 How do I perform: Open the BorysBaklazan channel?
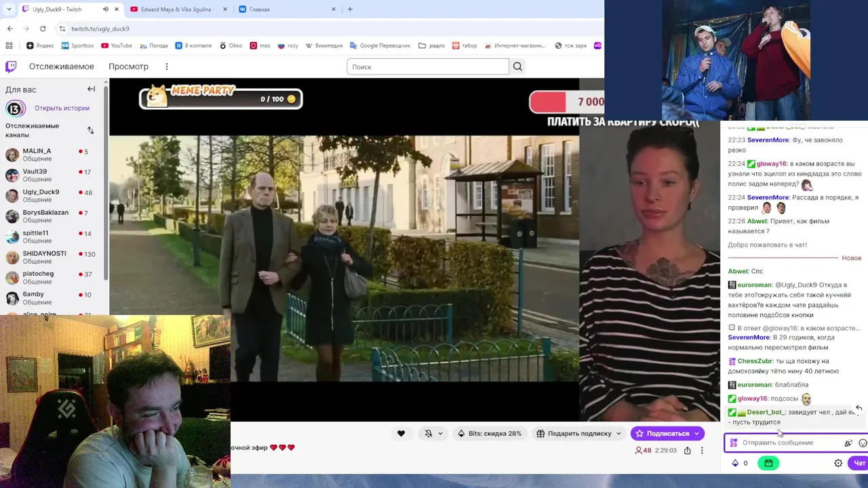pyautogui.click(x=52, y=216)
